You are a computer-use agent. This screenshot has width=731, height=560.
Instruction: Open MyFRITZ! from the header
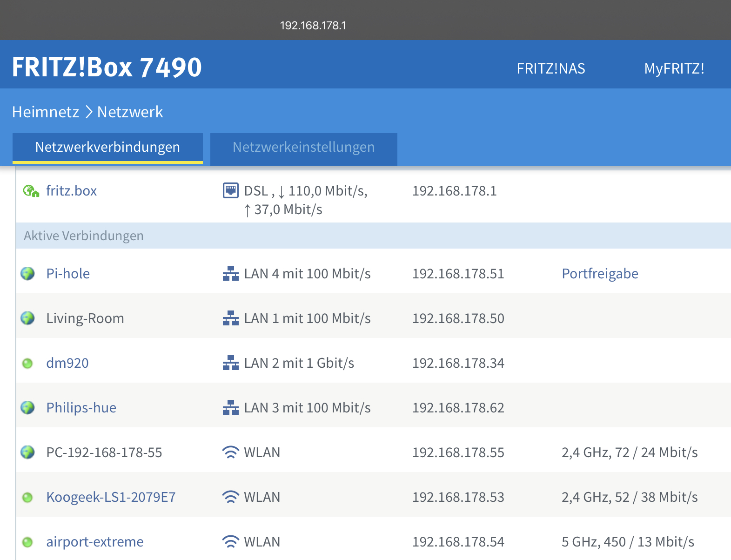point(674,69)
